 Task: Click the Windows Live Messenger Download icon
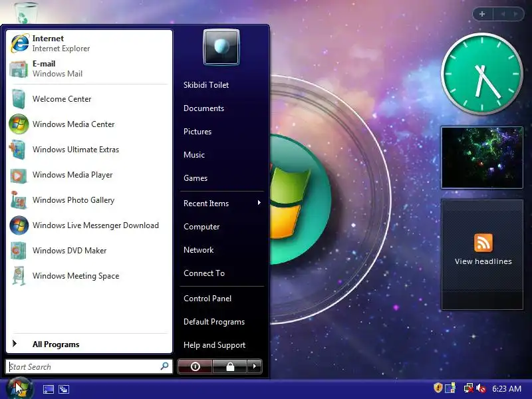[19, 225]
